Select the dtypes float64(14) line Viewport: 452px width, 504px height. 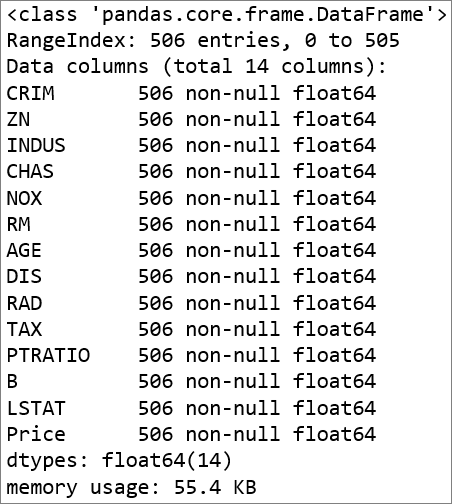[x=119, y=461]
